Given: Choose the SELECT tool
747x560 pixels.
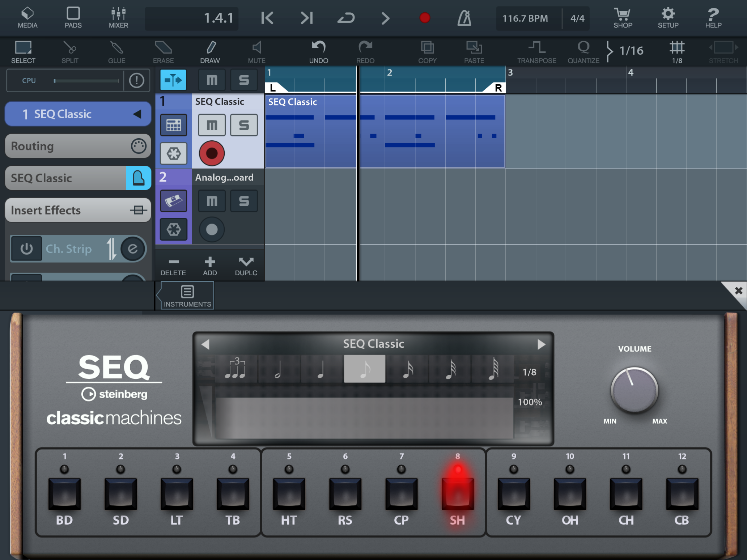Looking at the screenshot, I should 23,52.
